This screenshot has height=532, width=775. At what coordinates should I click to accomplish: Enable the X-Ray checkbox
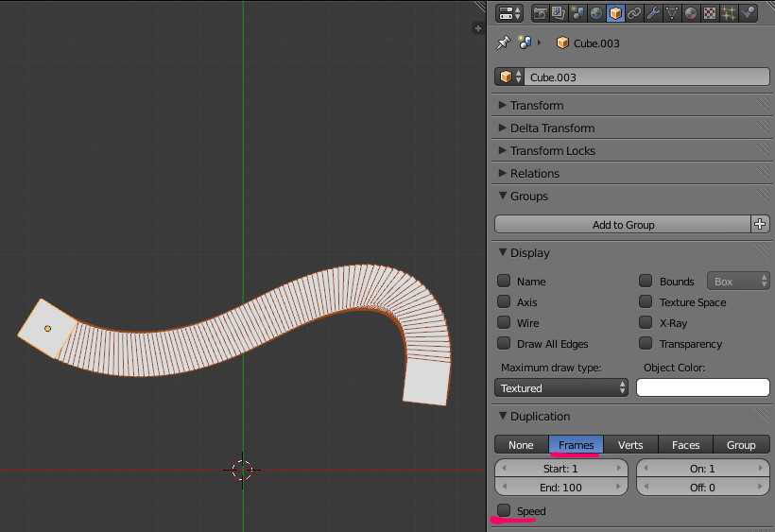pyautogui.click(x=646, y=323)
